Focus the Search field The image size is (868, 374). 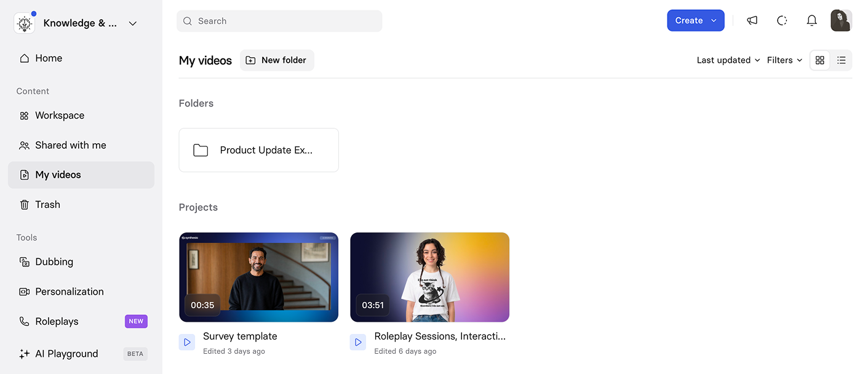(279, 21)
